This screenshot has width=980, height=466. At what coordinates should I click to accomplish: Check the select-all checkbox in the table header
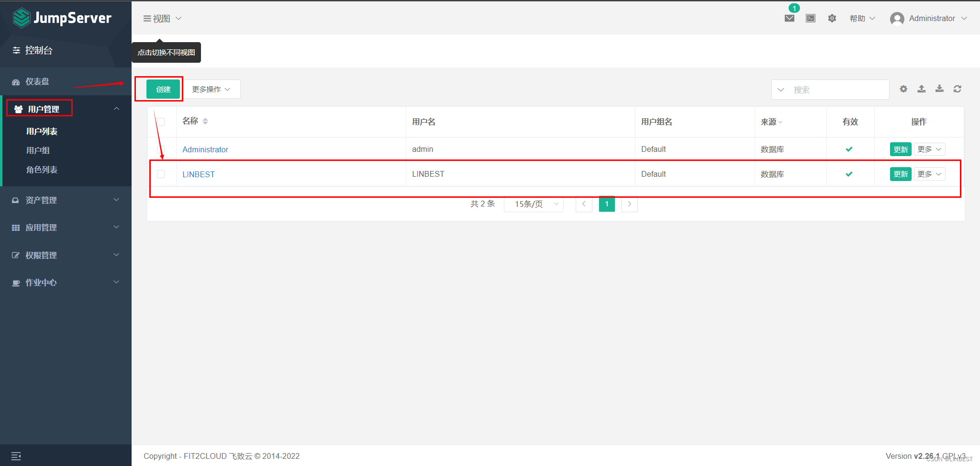161,122
